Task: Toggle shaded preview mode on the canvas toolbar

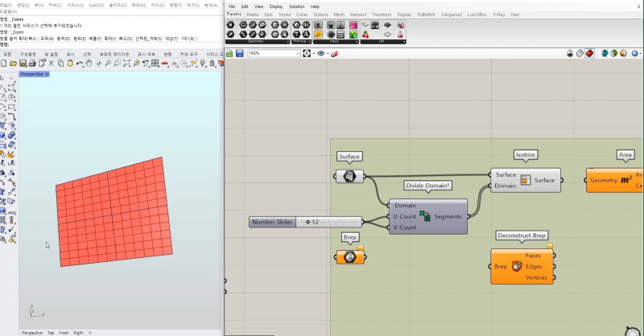Action: coord(589,53)
